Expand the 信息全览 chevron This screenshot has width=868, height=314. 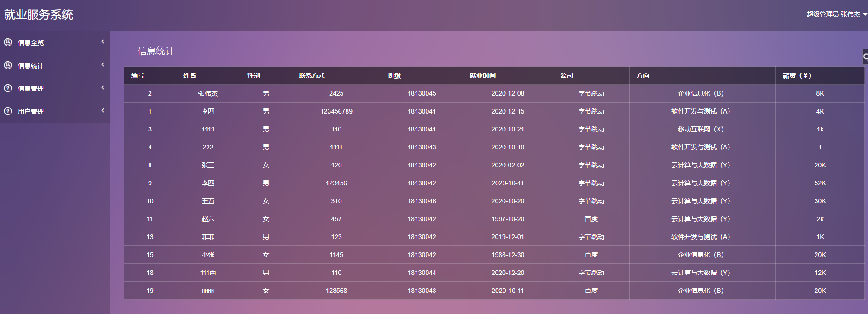tap(103, 41)
